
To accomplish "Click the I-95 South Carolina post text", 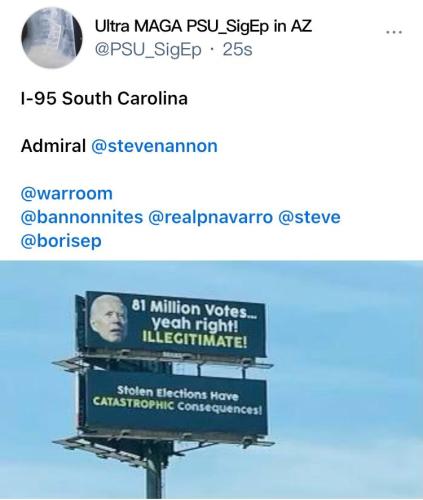I will click(x=104, y=98).
